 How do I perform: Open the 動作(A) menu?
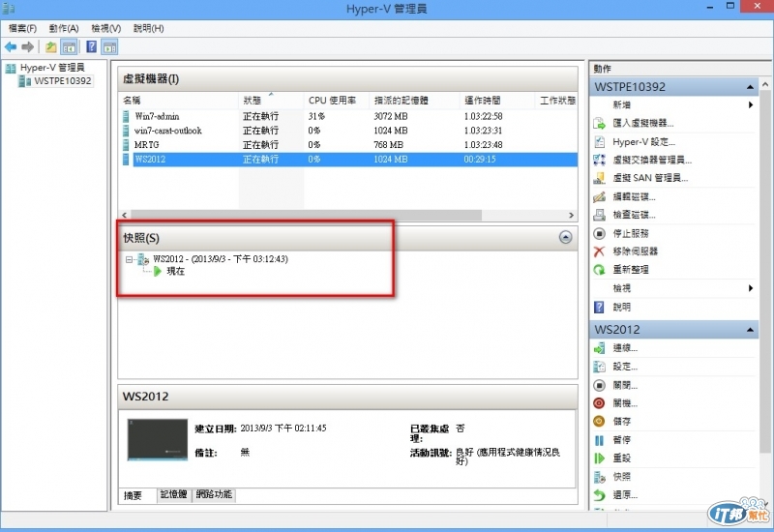(x=64, y=29)
